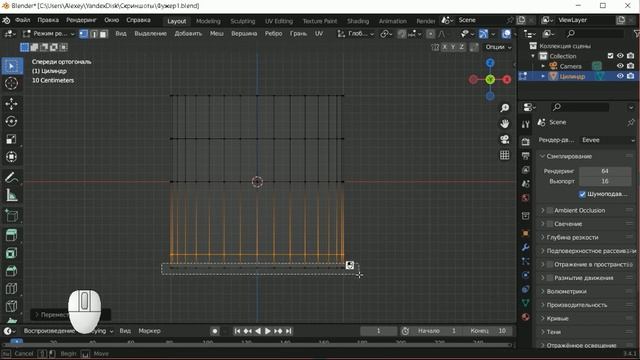640x360 pixels.
Task: Open the Render properties tab
Action: tap(525, 142)
